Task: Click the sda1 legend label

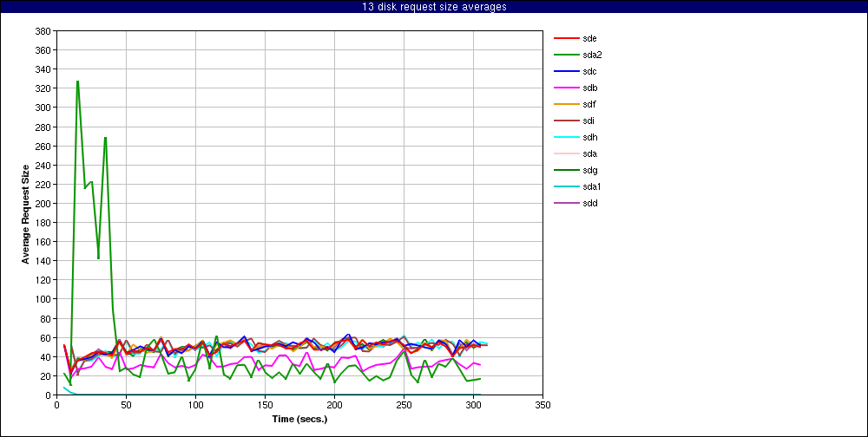Action: tap(592, 187)
